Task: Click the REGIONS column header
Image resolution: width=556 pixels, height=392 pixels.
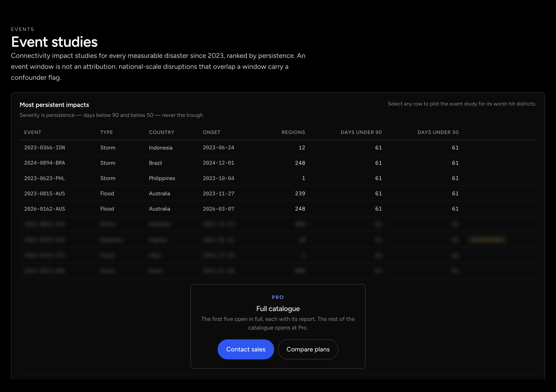Action: [293, 132]
